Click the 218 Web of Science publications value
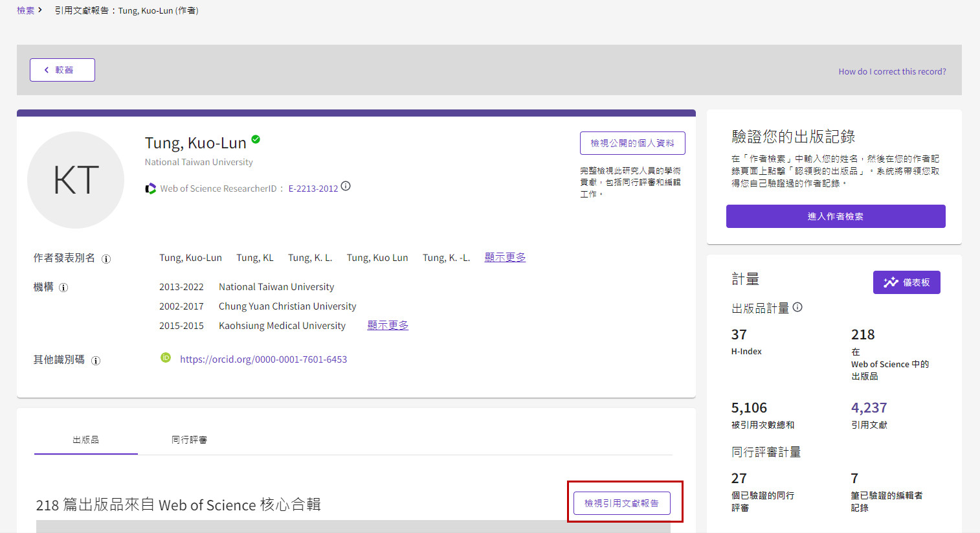The image size is (980, 533). point(863,335)
